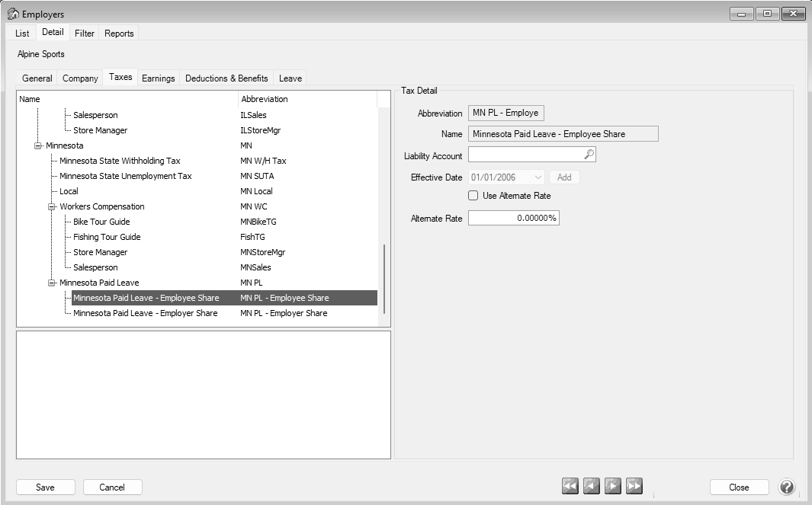Click the Alternate Rate input field

click(x=513, y=219)
